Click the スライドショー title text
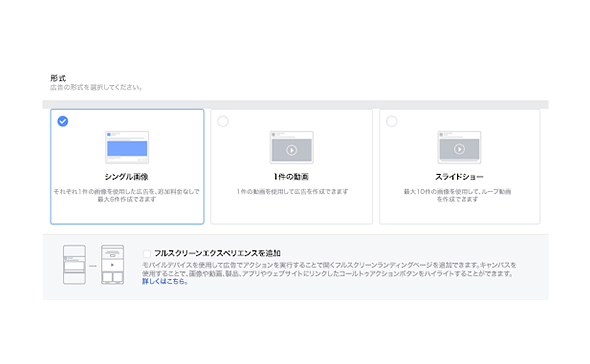Viewport: 590px width, 364px height. tap(459, 177)
